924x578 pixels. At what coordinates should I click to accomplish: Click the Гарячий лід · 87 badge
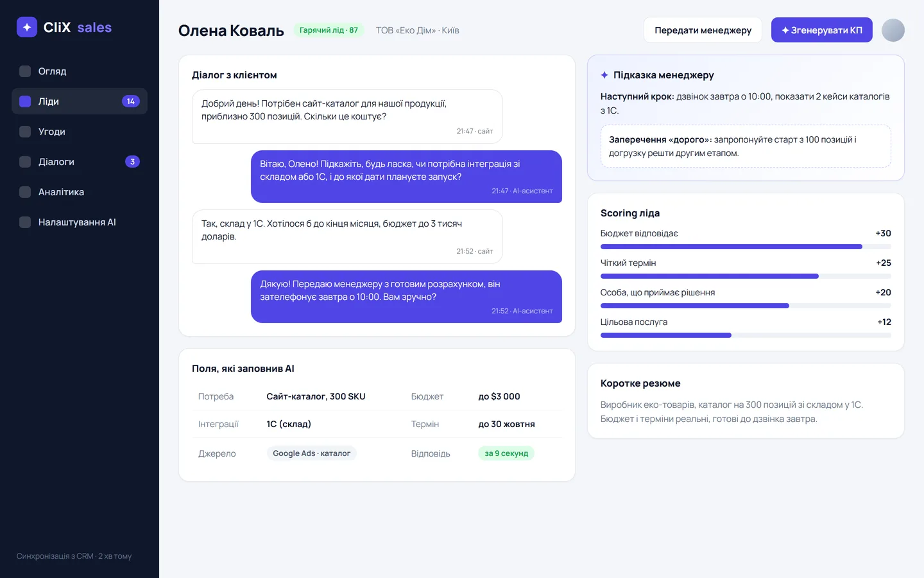(329, 30)
